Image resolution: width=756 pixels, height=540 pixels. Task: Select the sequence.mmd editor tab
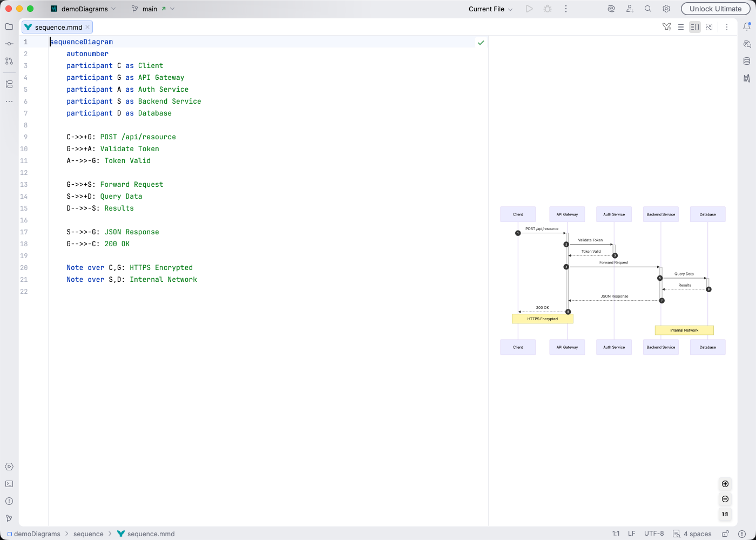(x=57, y=26)
